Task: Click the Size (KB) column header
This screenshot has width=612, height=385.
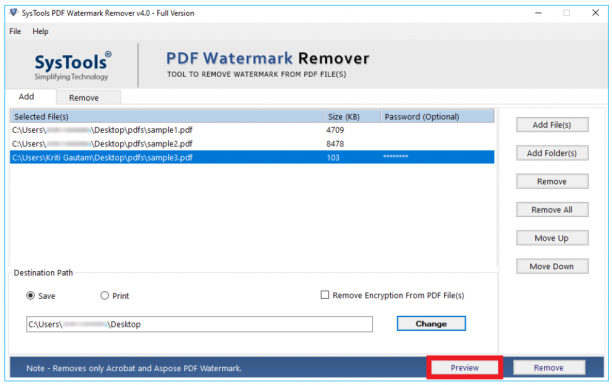Action: tap(352, 116)
